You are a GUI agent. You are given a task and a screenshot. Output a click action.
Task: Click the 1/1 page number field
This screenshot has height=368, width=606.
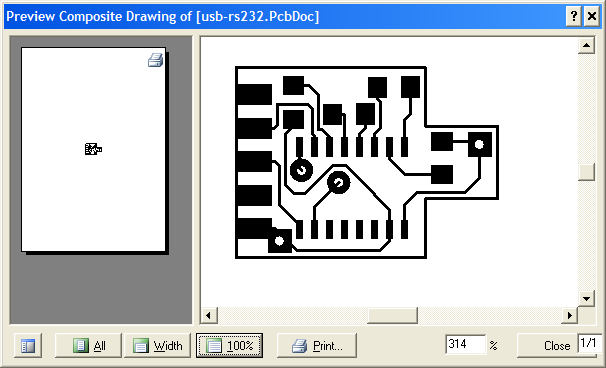click(589, 344)
